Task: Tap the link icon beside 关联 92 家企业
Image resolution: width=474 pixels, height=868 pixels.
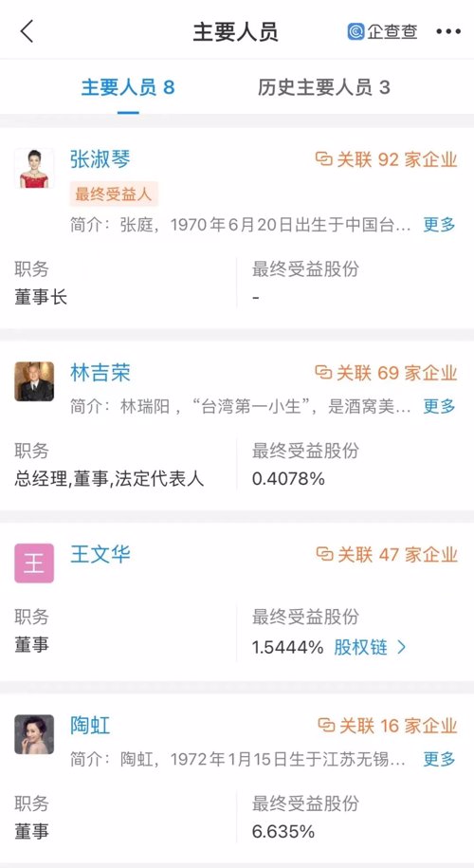Action: [x=323, y=159]
